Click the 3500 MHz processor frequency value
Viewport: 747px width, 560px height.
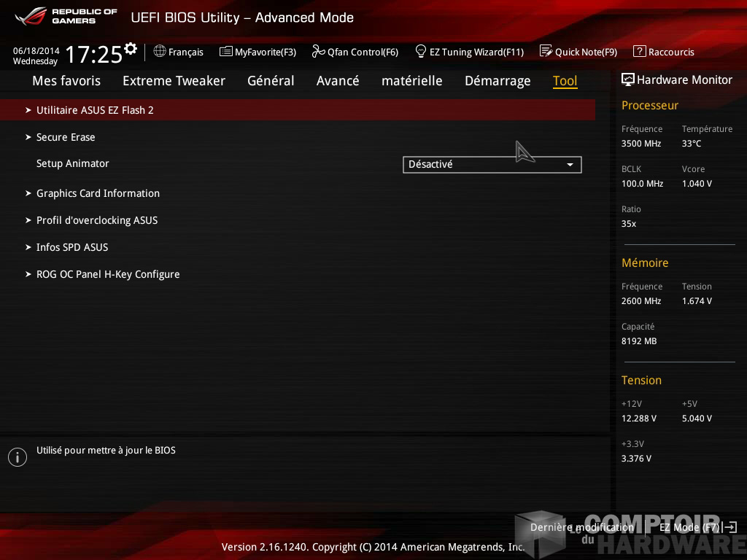point(641,144)
